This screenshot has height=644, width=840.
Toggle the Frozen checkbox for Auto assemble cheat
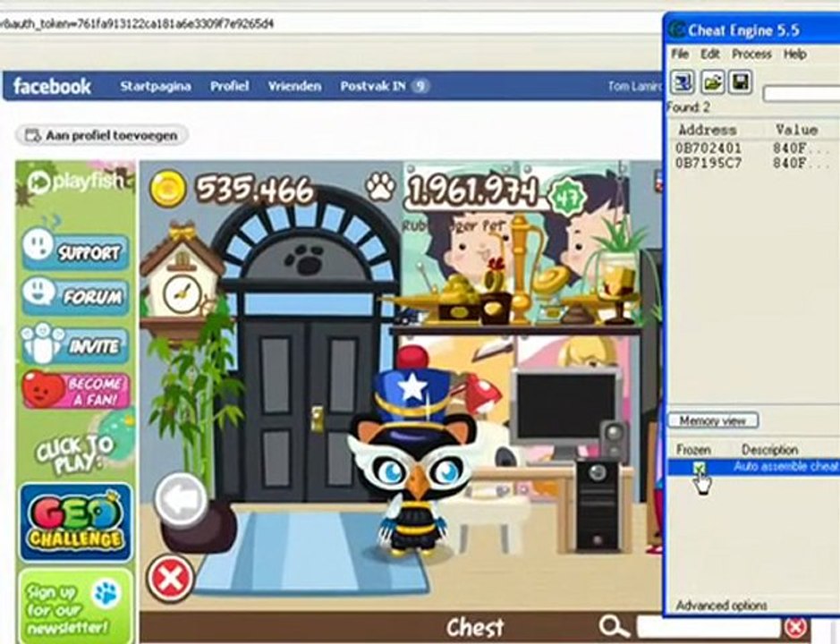699,469
